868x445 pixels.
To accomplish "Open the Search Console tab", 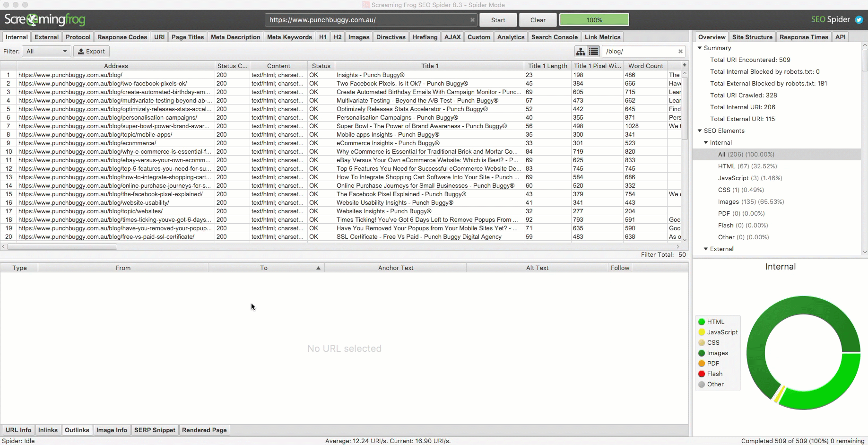I will [x=555, y=37].
